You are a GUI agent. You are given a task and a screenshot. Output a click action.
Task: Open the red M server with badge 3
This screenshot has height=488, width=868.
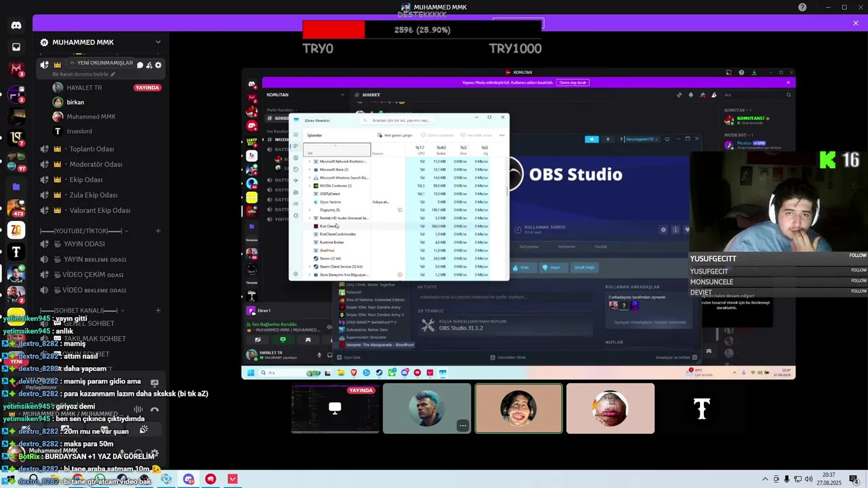tap(16, 68)
